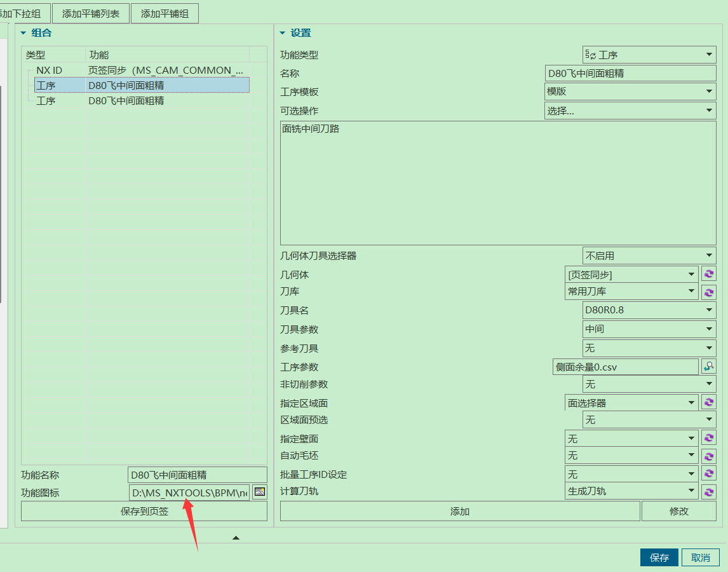
Task: Click the refresh icon beside 批量工序ID设定 dropdown
Action: tap(708, 474)
